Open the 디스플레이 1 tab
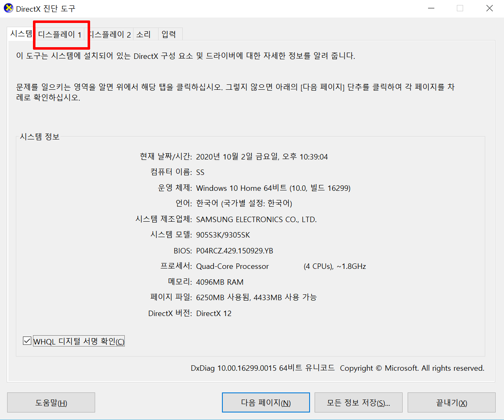This screenshot has width=504, height=420. (x=60, y=35)
